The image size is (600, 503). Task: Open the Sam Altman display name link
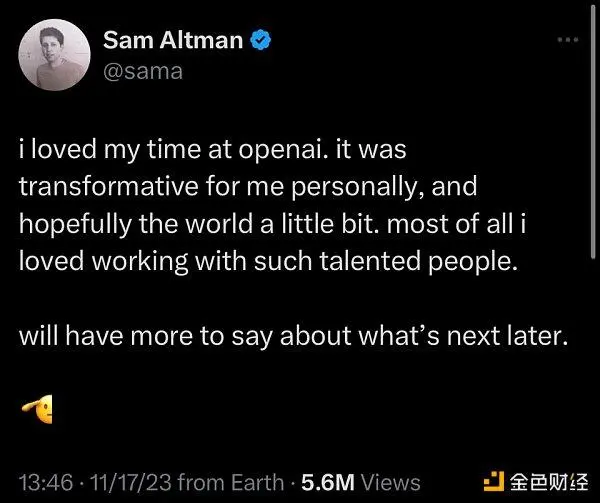(x=173, y=40)
